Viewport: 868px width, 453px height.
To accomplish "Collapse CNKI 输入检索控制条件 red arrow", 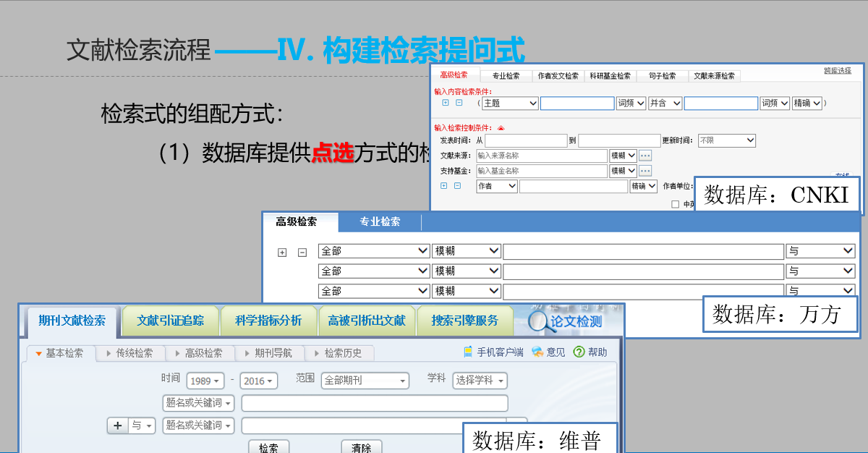I will click(x=501, y=128).
